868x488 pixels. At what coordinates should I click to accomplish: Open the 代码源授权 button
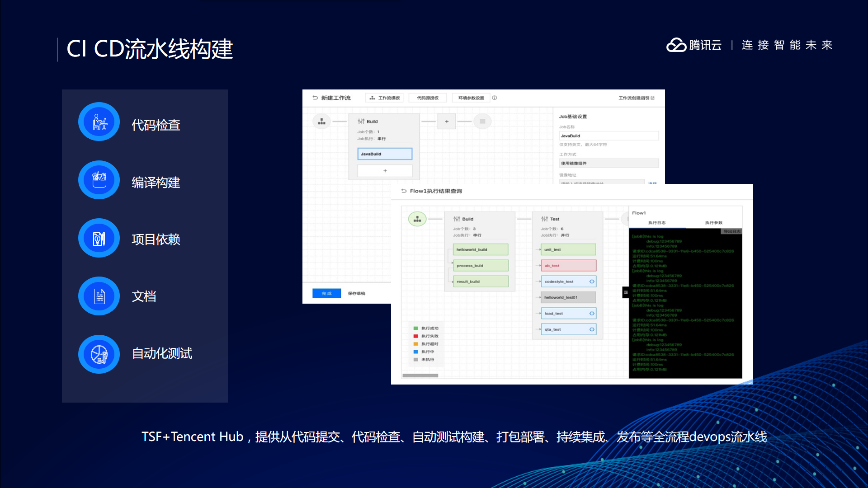pyautogui.click(x=428, y=98)
